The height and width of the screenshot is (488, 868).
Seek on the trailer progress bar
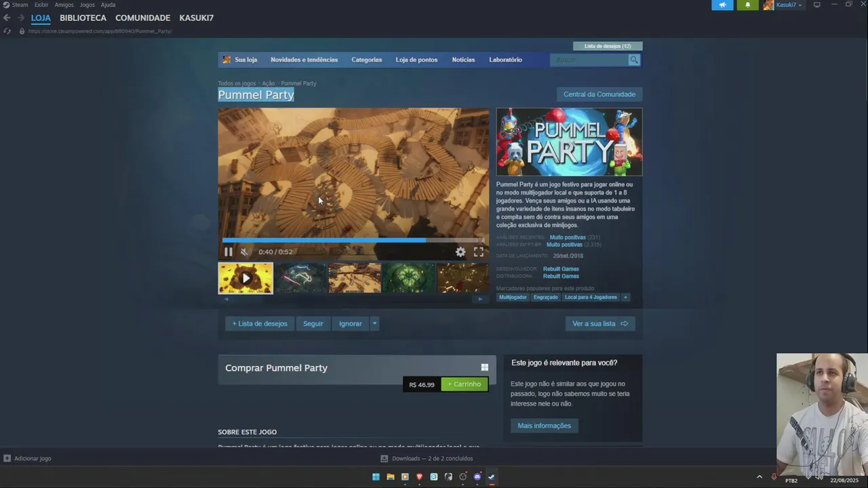coord(353,240)
